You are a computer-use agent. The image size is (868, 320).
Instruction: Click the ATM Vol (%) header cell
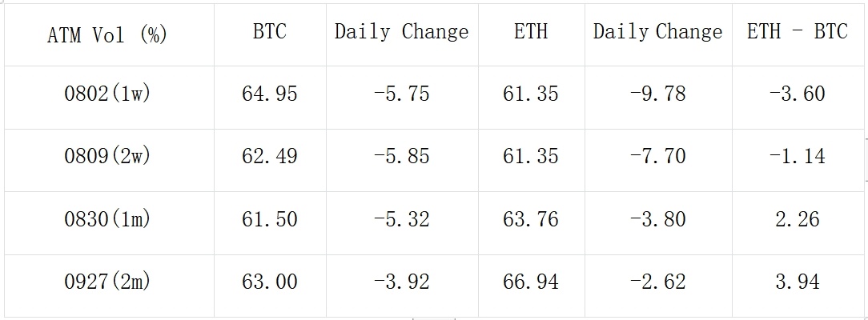tap(107, 35)
